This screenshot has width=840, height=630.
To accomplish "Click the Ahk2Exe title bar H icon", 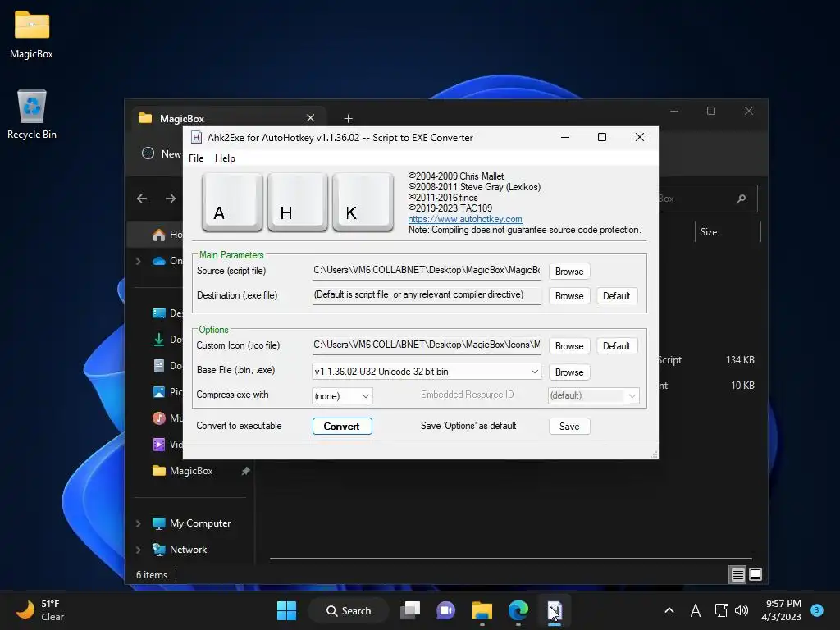I will 196,138.
